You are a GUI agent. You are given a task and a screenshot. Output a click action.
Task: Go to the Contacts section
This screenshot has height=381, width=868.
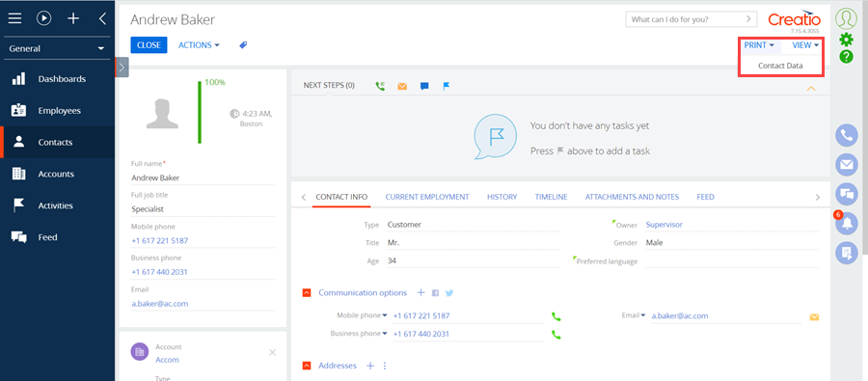pos(58,143)
